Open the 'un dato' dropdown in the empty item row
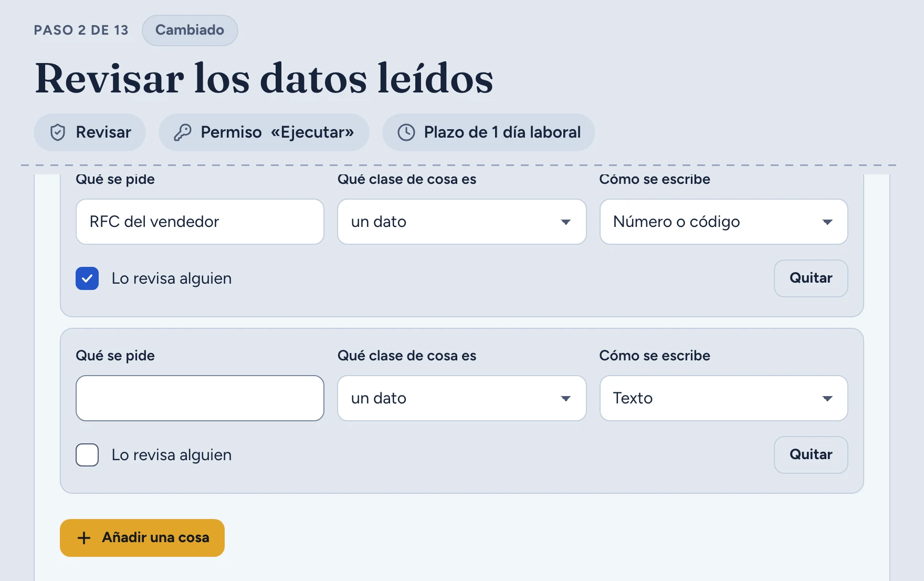924x581 pixels. 461,398
